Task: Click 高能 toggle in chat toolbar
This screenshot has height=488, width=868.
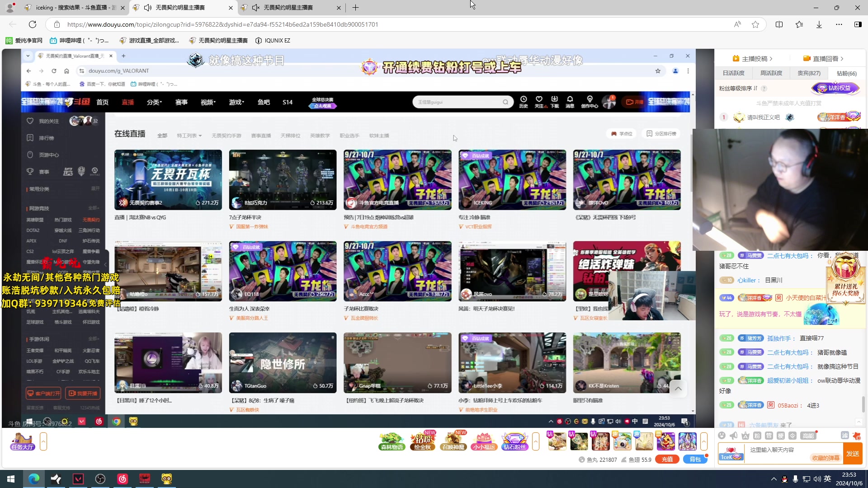Action: pyautogui.click(x=807, y=436)
